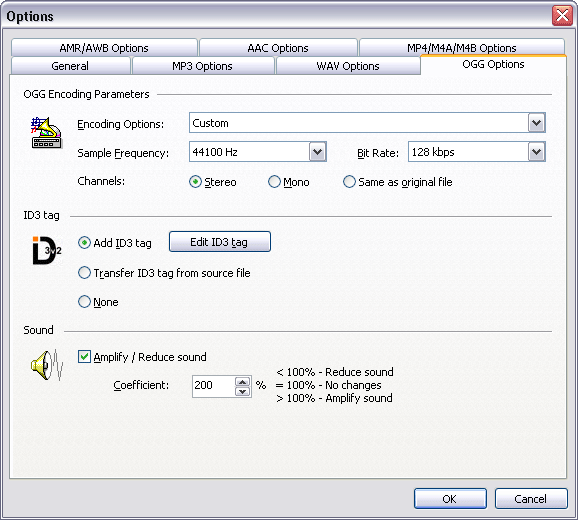Decrease coefficient with the down spinner arrow
Image resolution: width=578 pixels, height=520 pixels.
click(243, 391)
